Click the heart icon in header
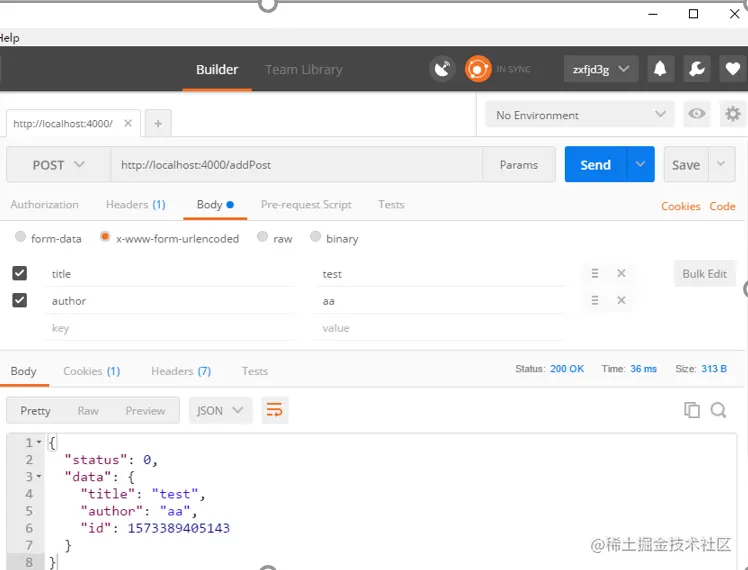The width and height of the screenshot is (748, 570). click(733, 69)
